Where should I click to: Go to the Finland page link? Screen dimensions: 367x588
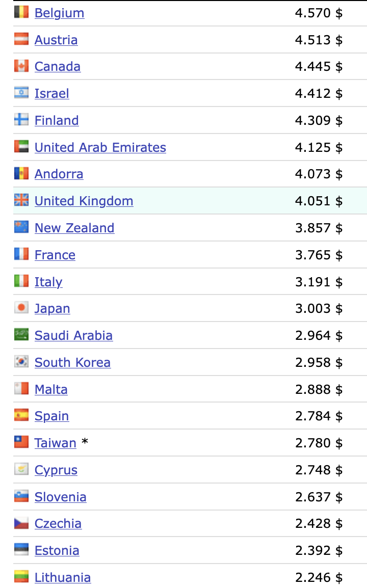click(x=57, y=120)
